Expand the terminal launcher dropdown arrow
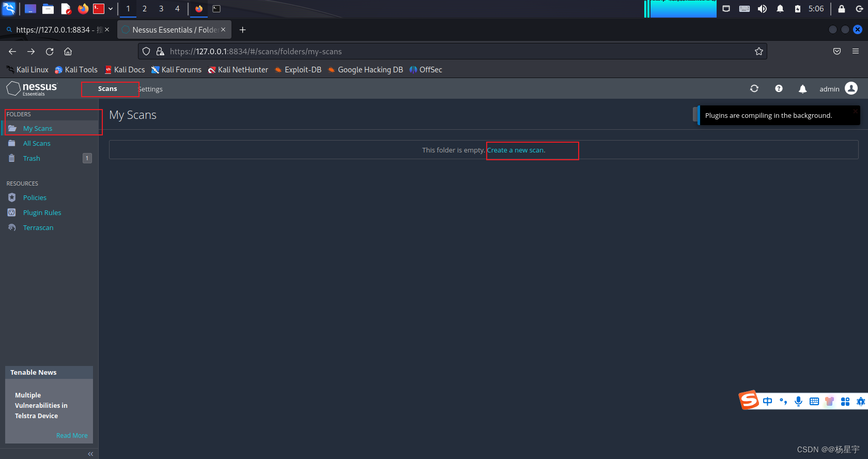 pos(111,8)
